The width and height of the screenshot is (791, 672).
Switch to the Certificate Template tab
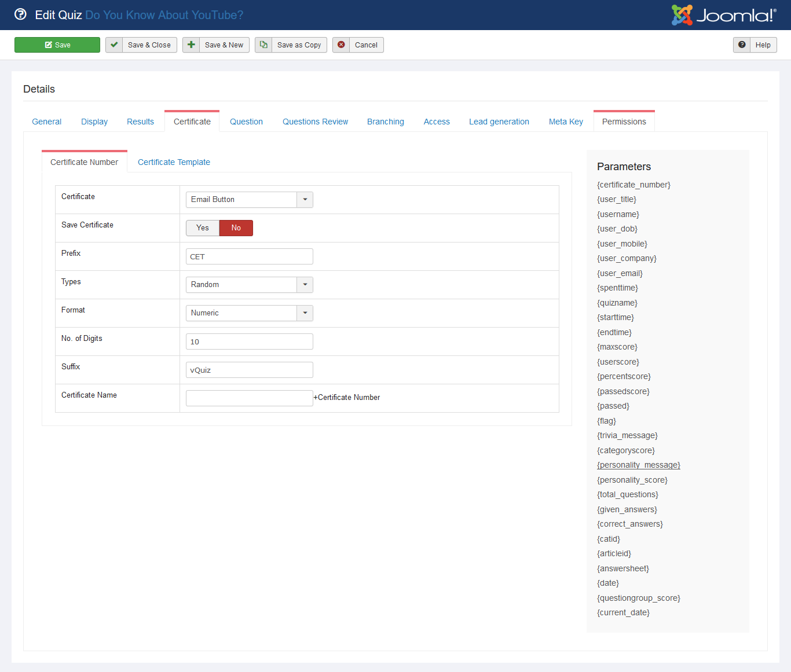(x=174, y=163)
